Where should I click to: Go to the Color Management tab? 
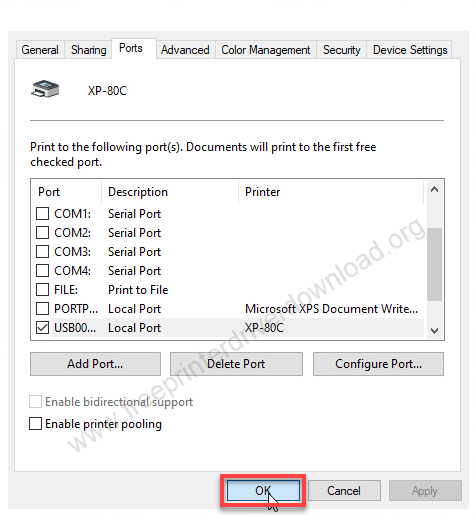266,50
